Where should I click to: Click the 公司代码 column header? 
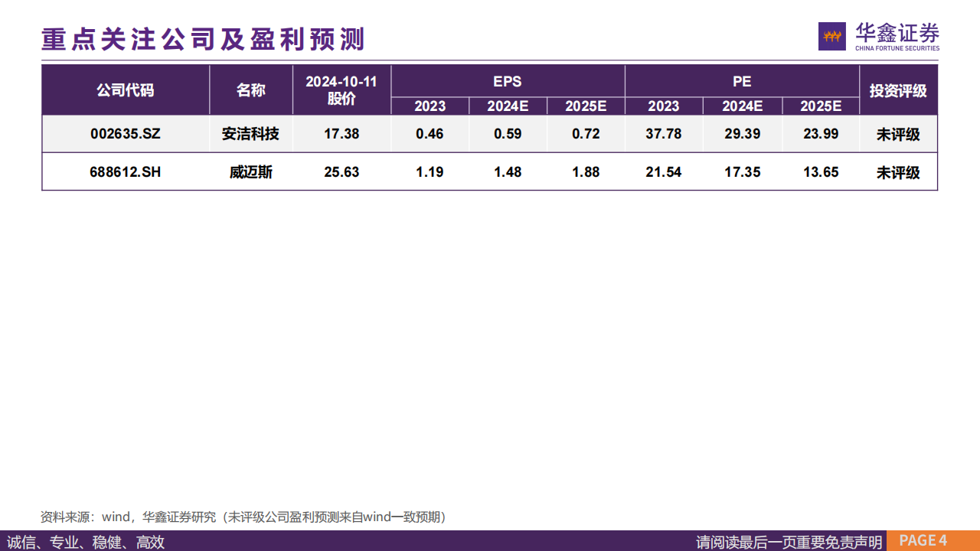126,90
